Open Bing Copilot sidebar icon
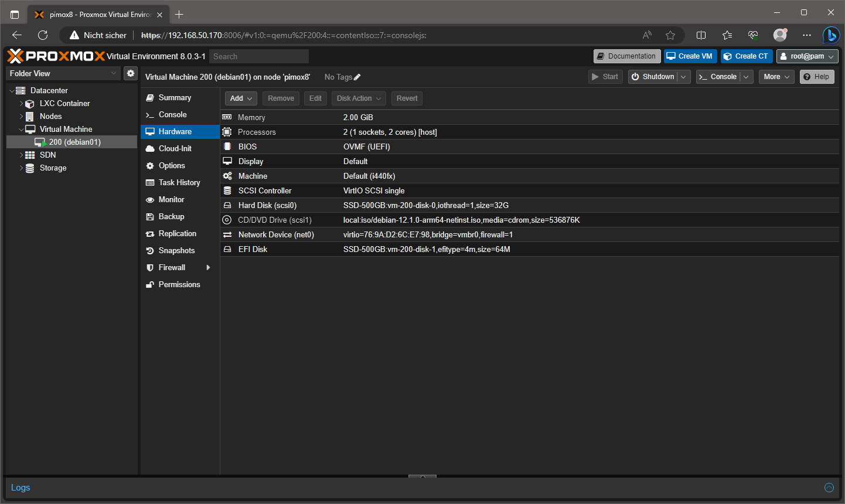This screenshot has height=504, width=845. (830, 35)
